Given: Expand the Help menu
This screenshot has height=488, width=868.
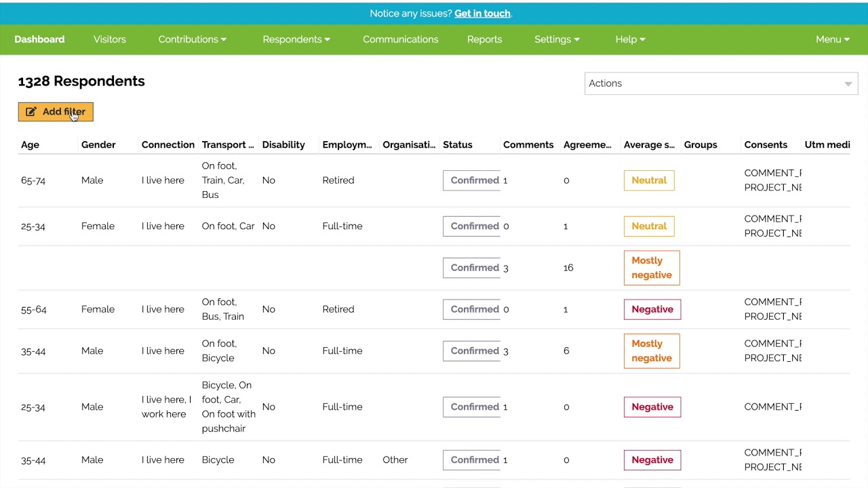Looking at the screenshot, I should coord(631,39).
